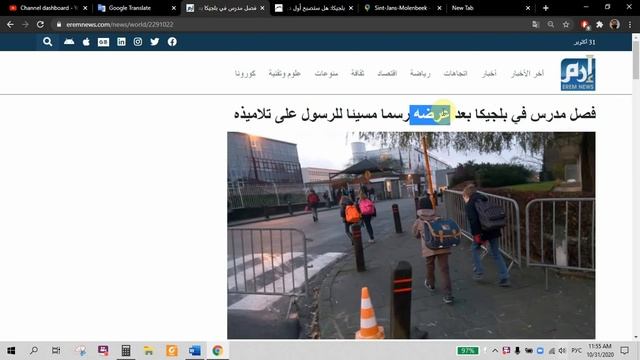Reload the page with refresh icon
This screenshot has height=360, width=640.
point(40,24)
